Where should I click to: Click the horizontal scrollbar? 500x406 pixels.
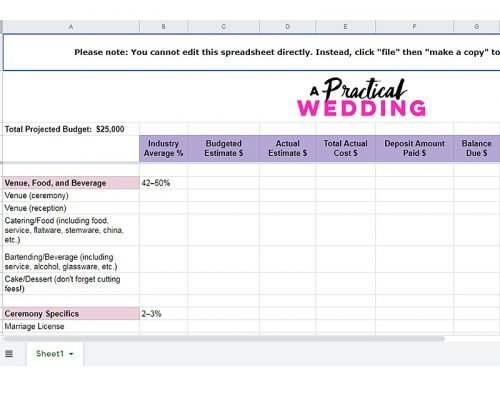click(224, 339)
